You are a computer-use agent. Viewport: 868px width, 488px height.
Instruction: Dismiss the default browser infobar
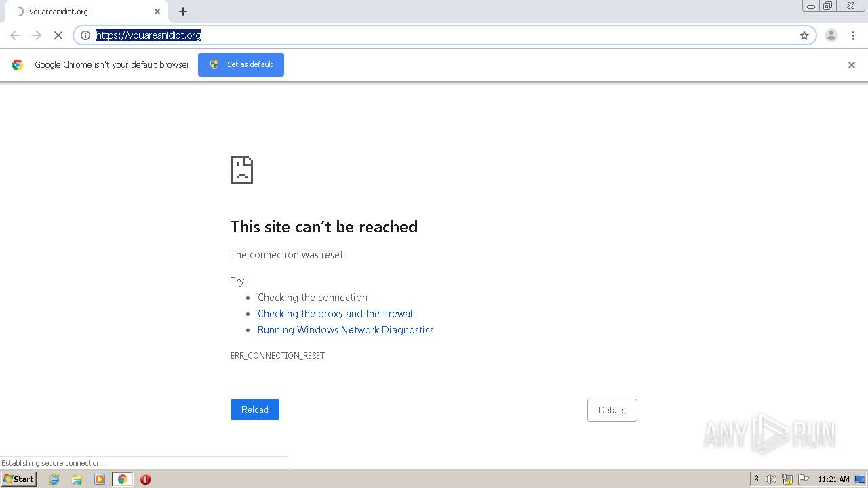pos(852,65)
